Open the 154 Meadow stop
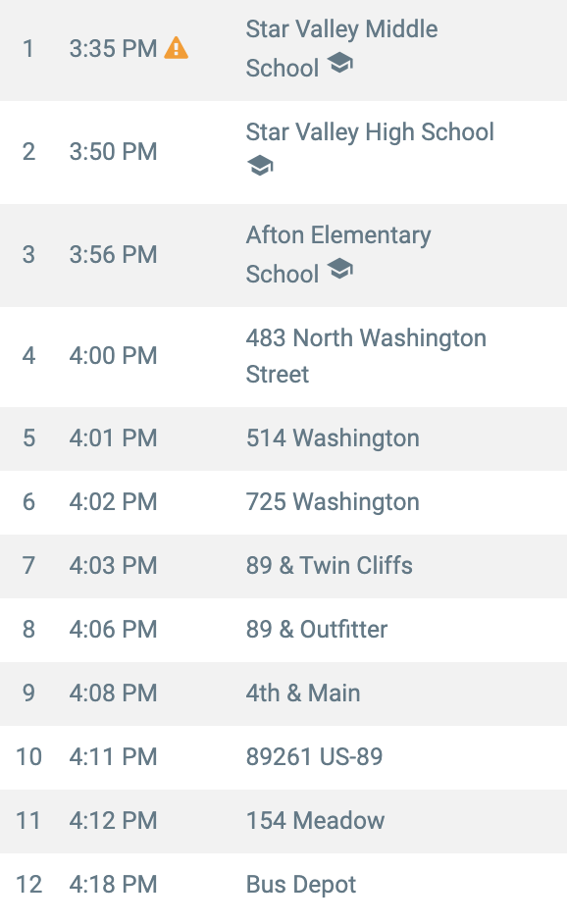 315,820
